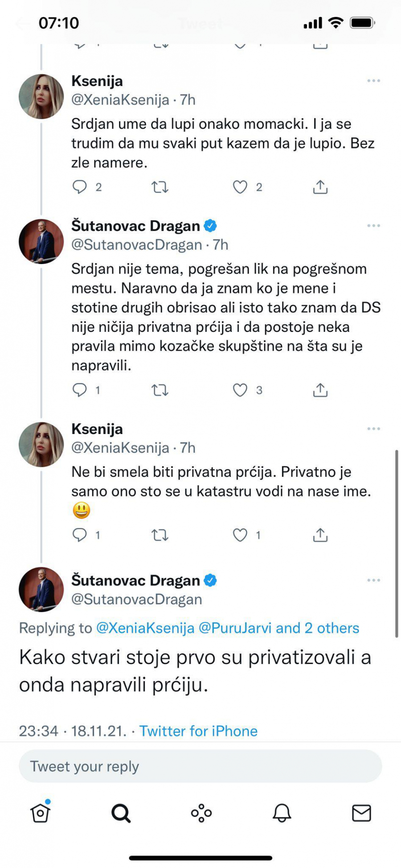Open the Search tab
The height and width of the screenshot is (868, 401).
(120, 813)
